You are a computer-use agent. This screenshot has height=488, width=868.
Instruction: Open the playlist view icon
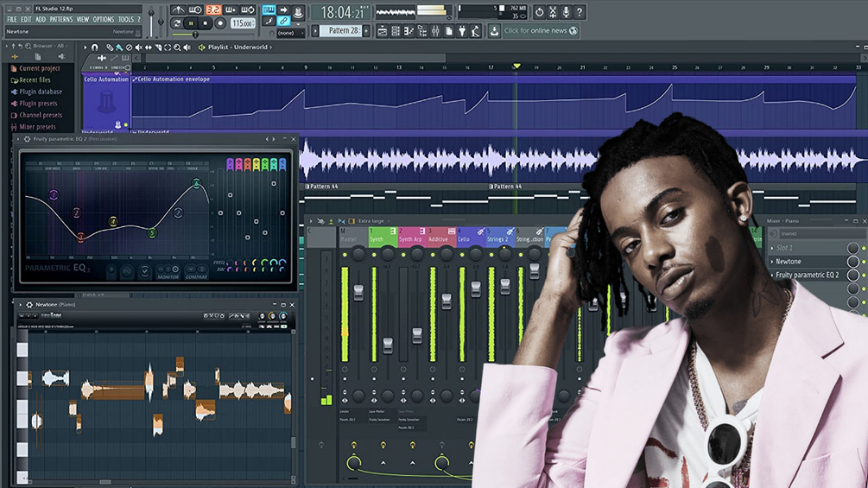coord(382,31)
